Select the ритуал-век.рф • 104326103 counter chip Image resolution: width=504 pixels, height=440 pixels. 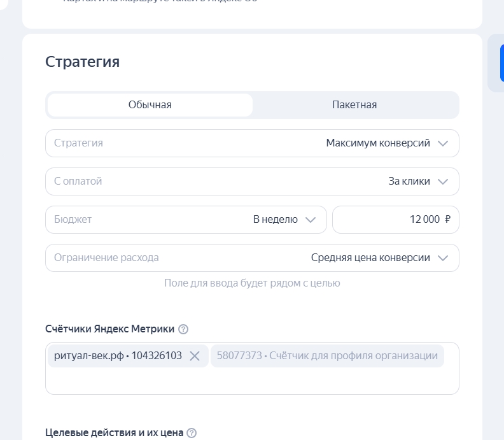[118, 356]
